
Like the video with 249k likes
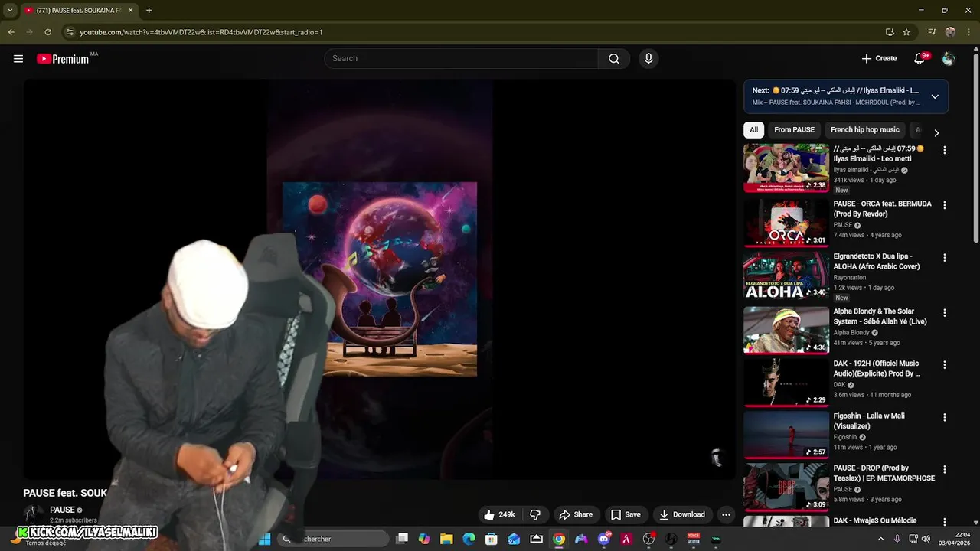[x=499, y=514]
